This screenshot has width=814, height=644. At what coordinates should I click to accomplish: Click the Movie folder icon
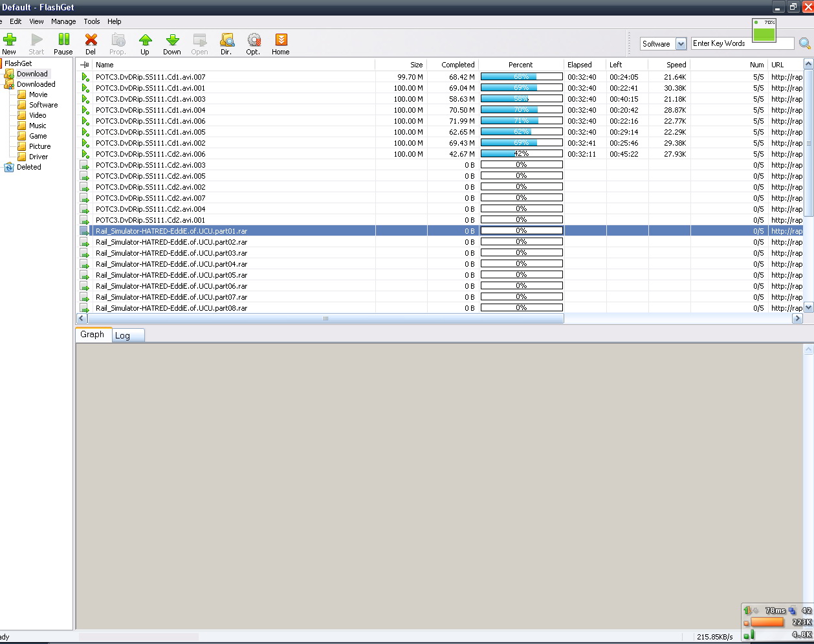pyautogui.click(x=22, y=94)
